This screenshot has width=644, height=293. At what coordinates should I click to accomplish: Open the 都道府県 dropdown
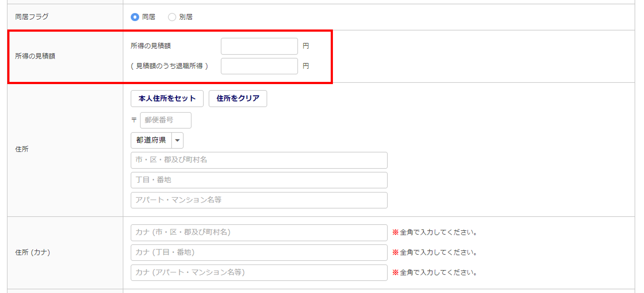(x=151, y=140)
